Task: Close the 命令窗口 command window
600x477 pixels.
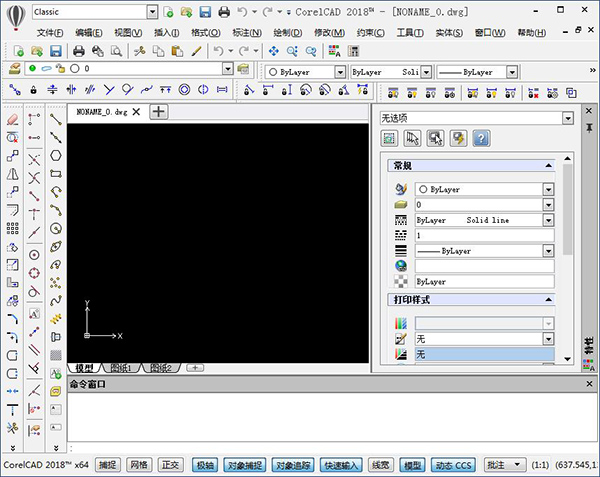Action: pos(589,384)
